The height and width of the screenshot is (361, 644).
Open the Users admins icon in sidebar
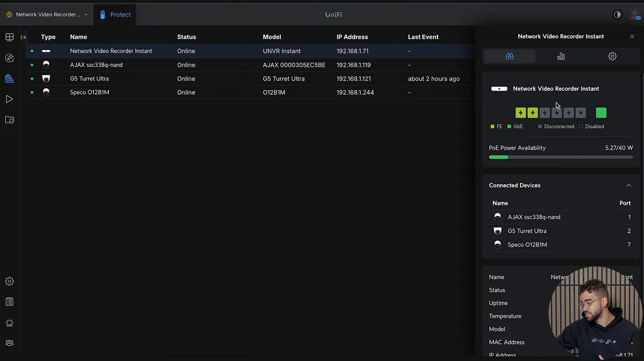tap(9, 343)
